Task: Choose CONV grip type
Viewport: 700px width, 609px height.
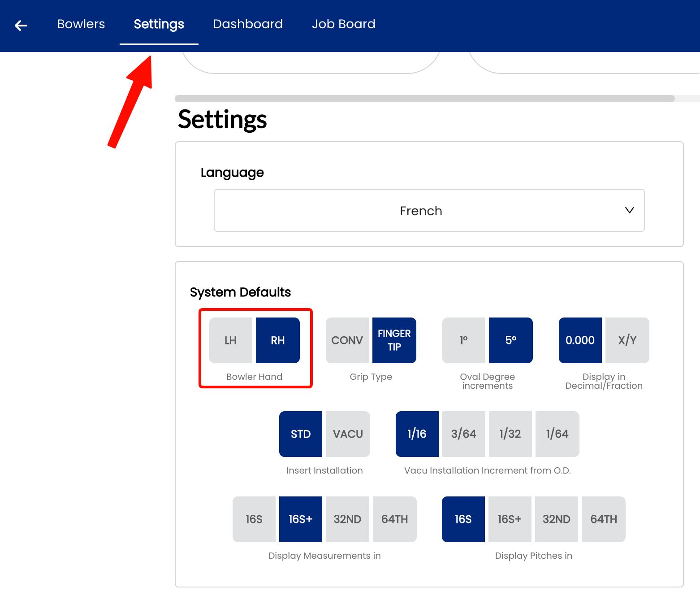Action: click(x=347, y=340)
